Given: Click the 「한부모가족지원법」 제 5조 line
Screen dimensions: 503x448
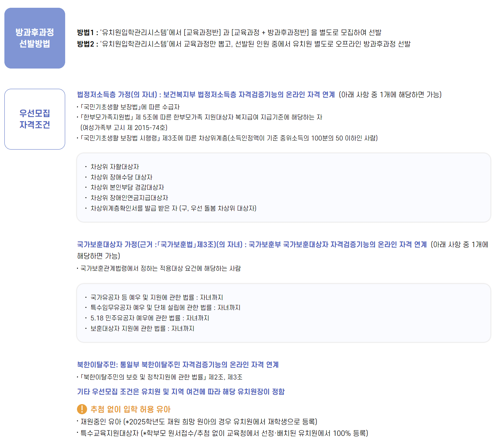Looking at the screenshot, I should tap(200, 117).
